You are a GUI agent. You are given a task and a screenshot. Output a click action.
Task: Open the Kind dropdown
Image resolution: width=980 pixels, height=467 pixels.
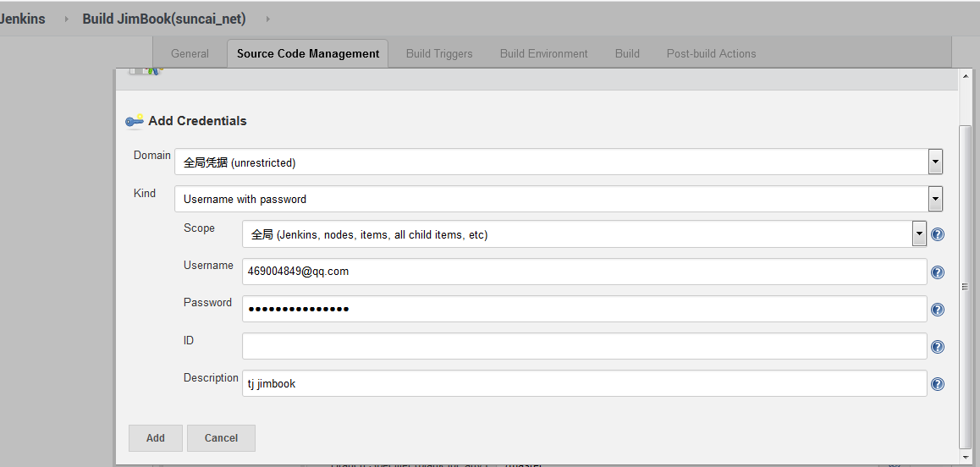pyautogui.click(x=558, y=199)
